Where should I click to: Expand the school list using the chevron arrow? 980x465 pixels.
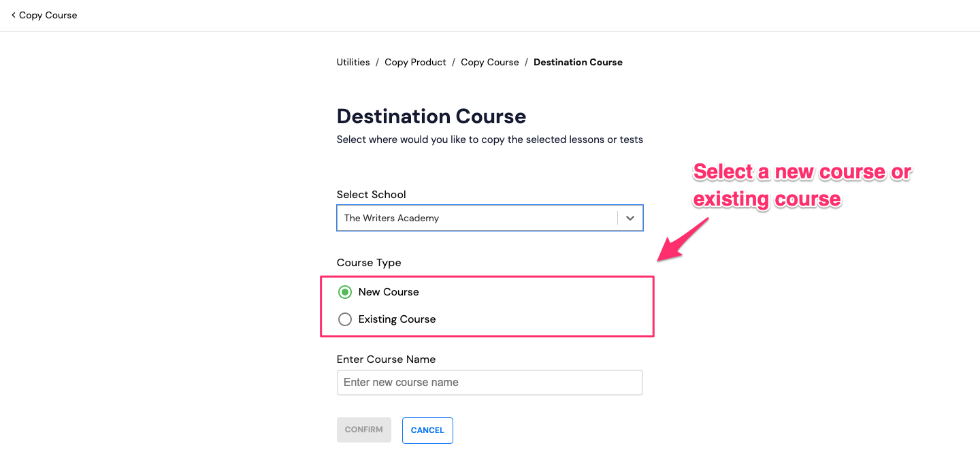[630, 218]
